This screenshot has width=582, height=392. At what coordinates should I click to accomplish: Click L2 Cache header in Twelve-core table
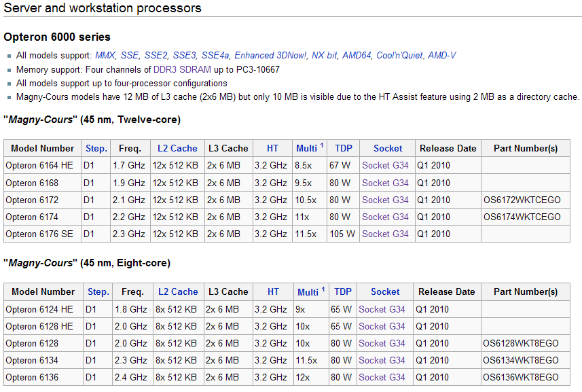tap(177, 149)
